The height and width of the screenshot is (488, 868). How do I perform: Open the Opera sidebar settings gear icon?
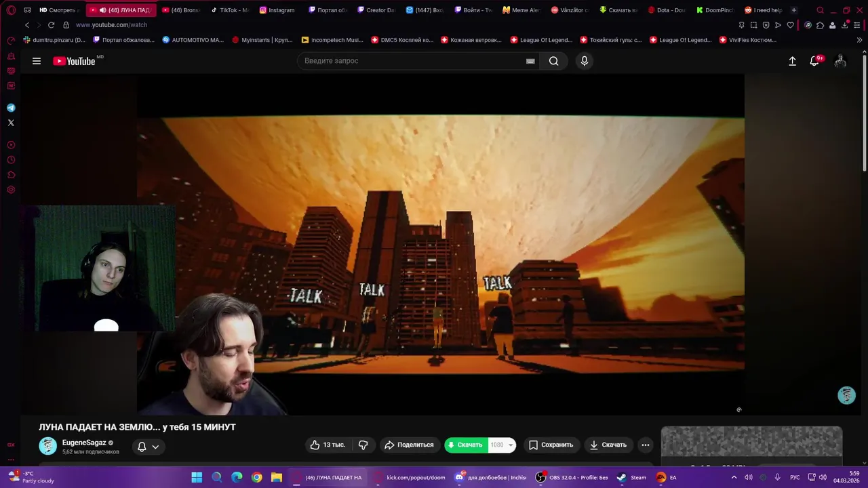coord(11,190)
